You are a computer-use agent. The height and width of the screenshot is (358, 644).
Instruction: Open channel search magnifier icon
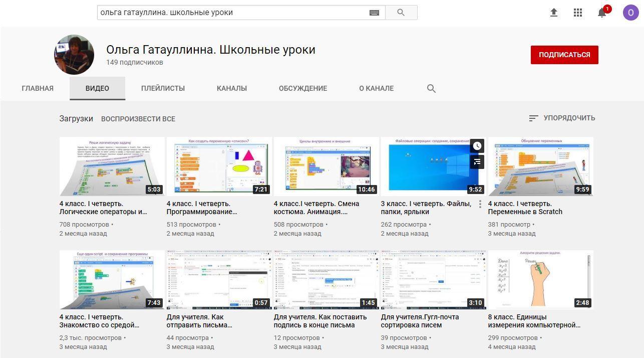point(431,88)
